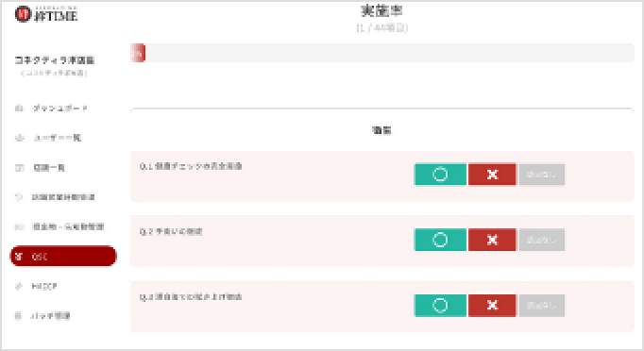
Task: Mark Q.2 with the red X
Action: click(492, 240)
